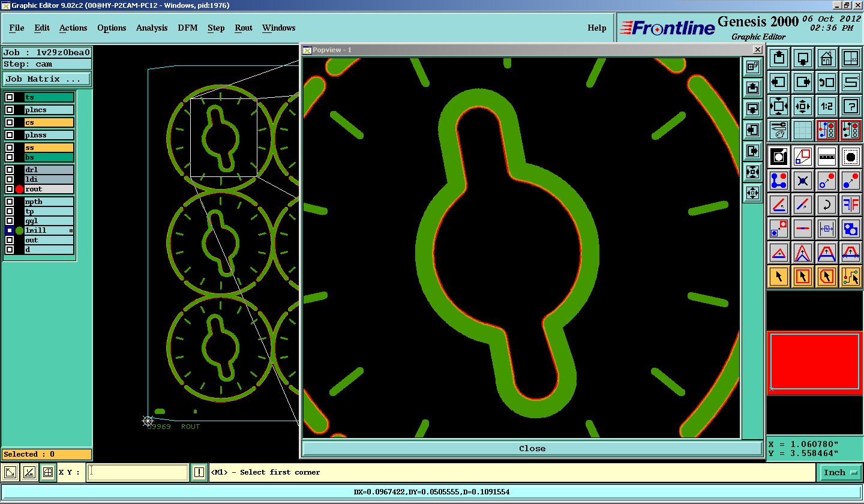864x504 pixels.
Task: Click the snap crosshair icon left of XY
Action: [48, 472]
